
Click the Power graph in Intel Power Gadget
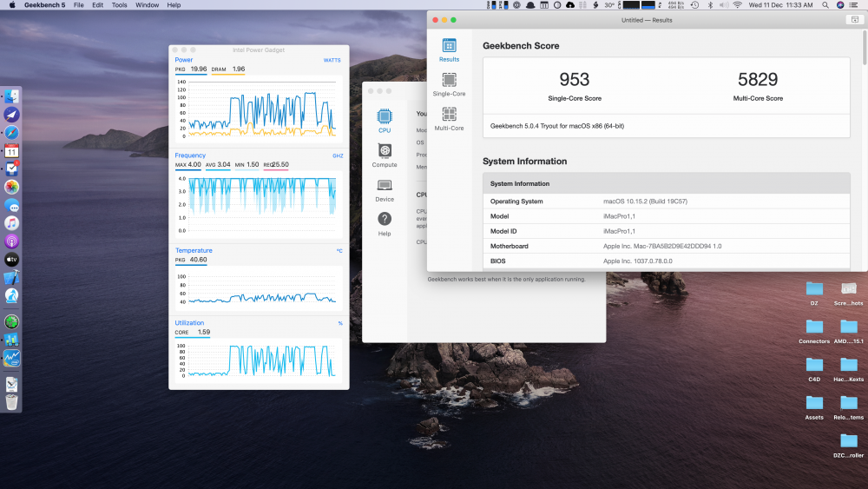tap(258, 109)
